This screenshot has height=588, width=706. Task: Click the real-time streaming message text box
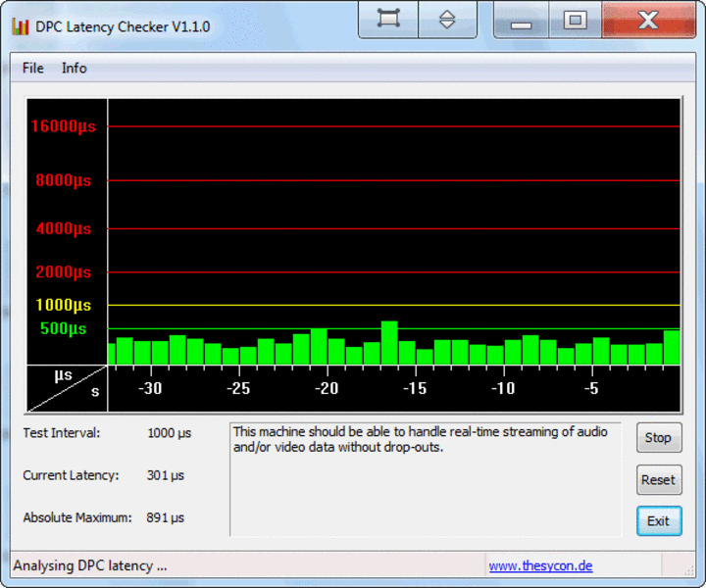[x=426, y=479]
